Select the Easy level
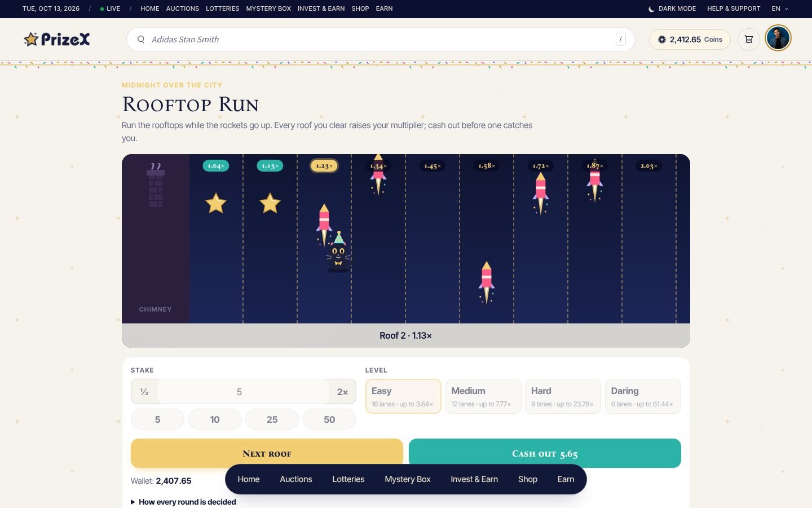 (x=403, y=396)
